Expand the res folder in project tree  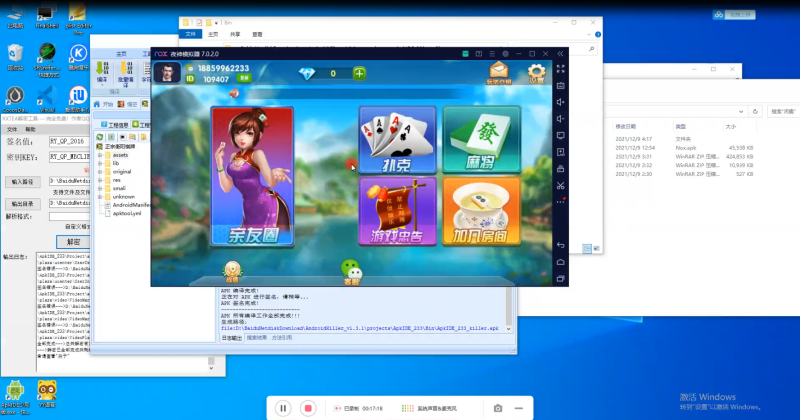click(x=100, y=180)
